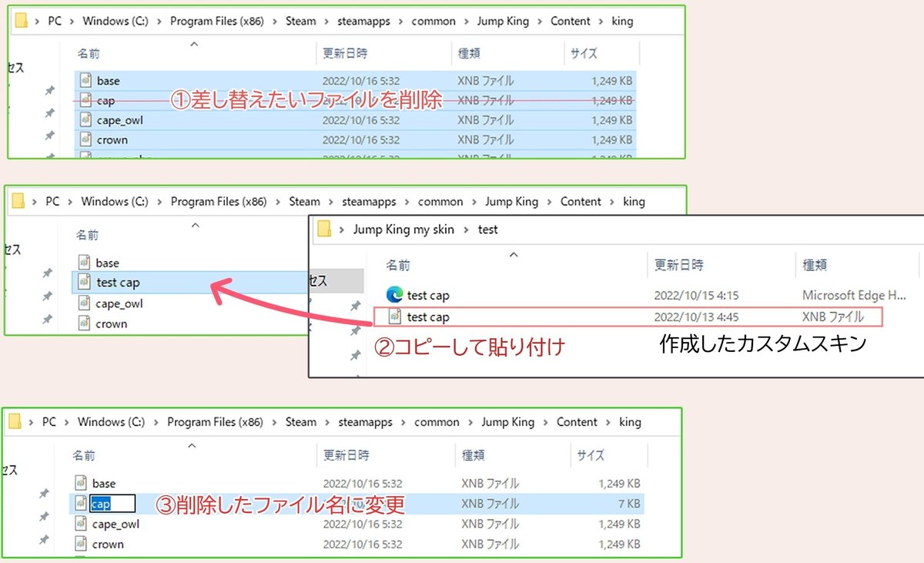Click the crown file icon in top Explorer window
The image size is (924, 563).
[x=84, y=140]
